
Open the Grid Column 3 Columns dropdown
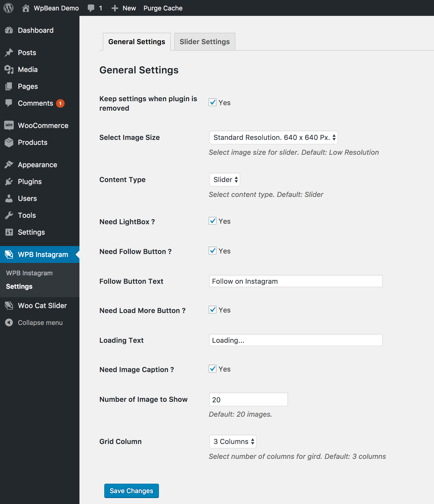click(233, 441)
